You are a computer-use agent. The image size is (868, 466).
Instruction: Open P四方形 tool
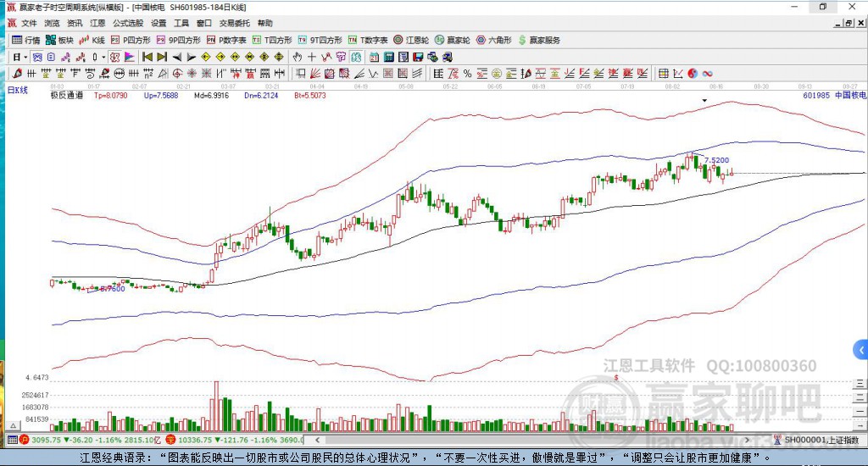tap(131, 40)
